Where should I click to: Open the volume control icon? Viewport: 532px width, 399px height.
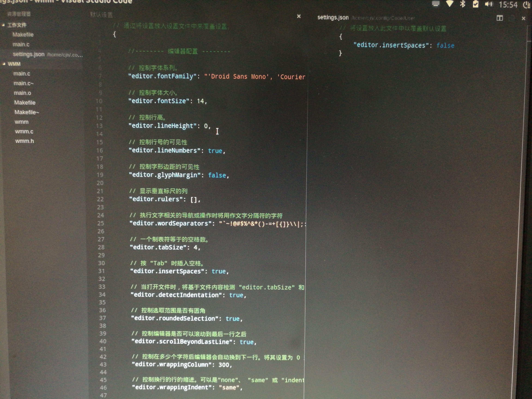click(x=489, y=4)
